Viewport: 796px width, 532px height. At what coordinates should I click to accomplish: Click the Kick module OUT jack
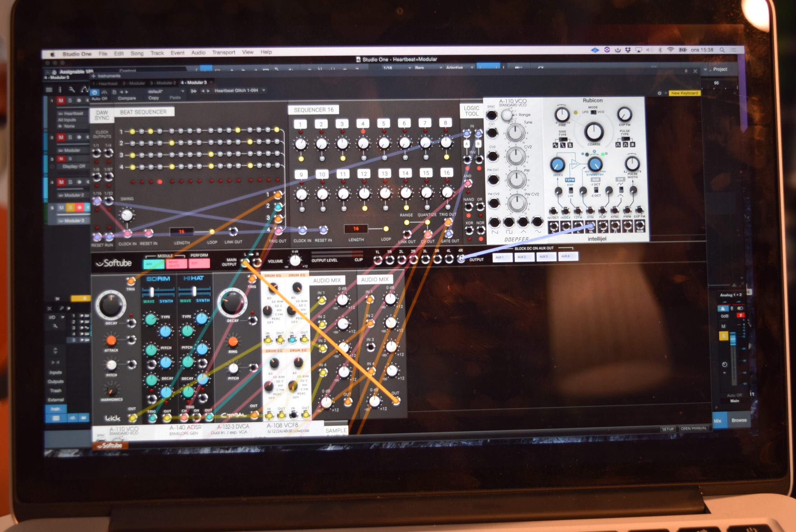[x=132, y=417]
